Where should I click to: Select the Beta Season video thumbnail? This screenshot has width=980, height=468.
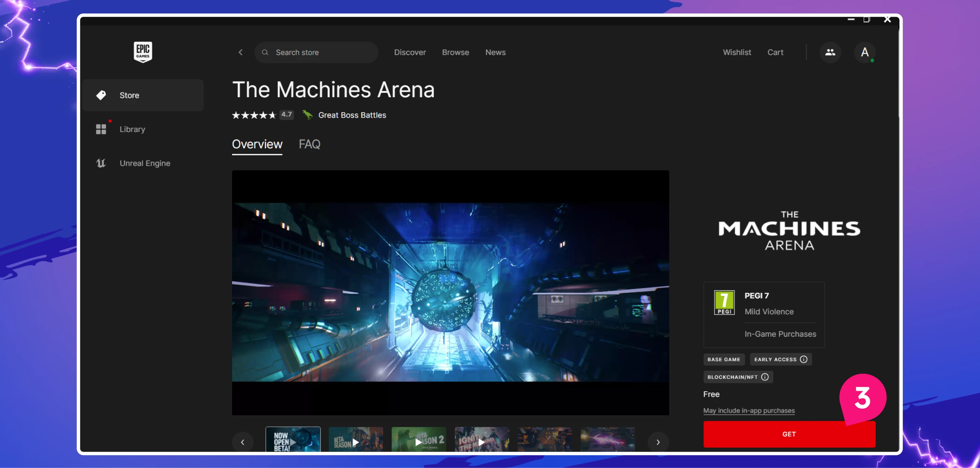click(x=356, y=439)
